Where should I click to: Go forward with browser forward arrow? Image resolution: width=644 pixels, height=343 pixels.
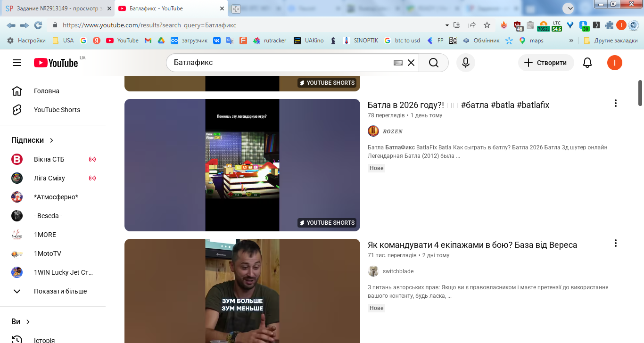point(25,25)
